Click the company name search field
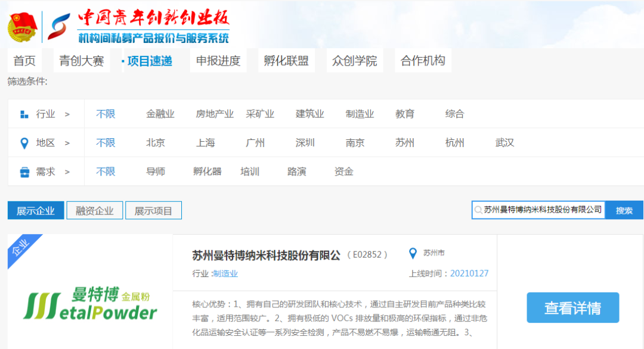 click(x=538, y=210)
